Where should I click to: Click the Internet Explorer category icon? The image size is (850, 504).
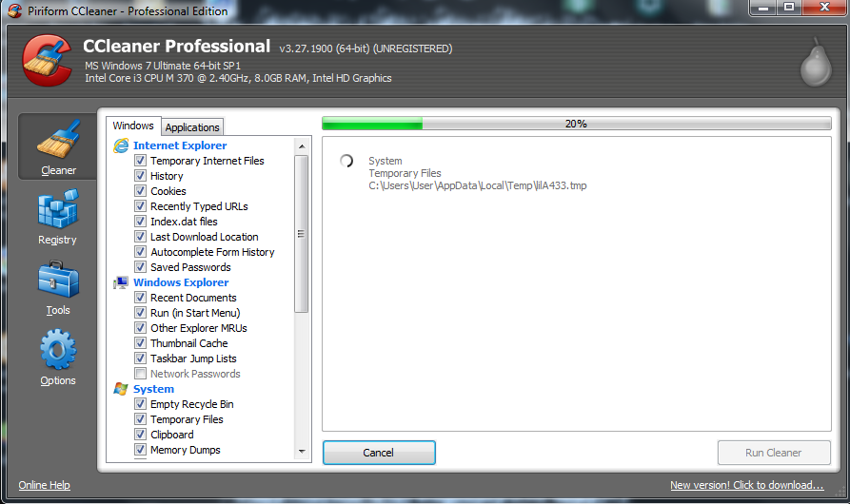tap(121, 145)
